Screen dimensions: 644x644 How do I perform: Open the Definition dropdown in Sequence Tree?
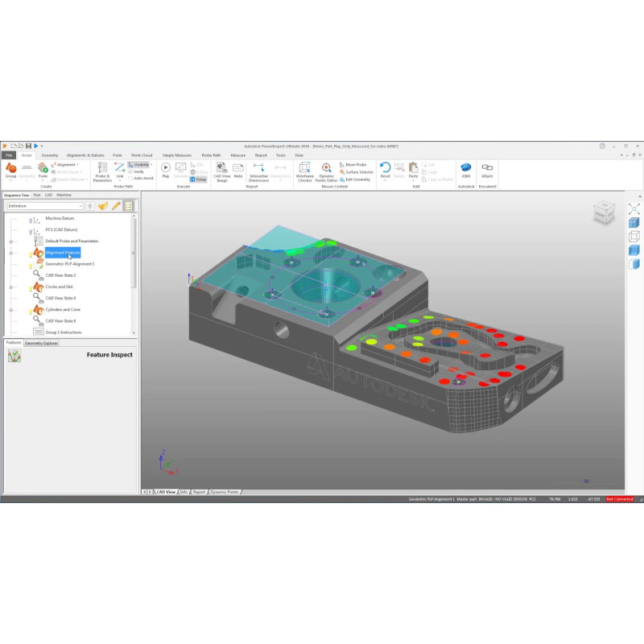click(x=45, y=206)
